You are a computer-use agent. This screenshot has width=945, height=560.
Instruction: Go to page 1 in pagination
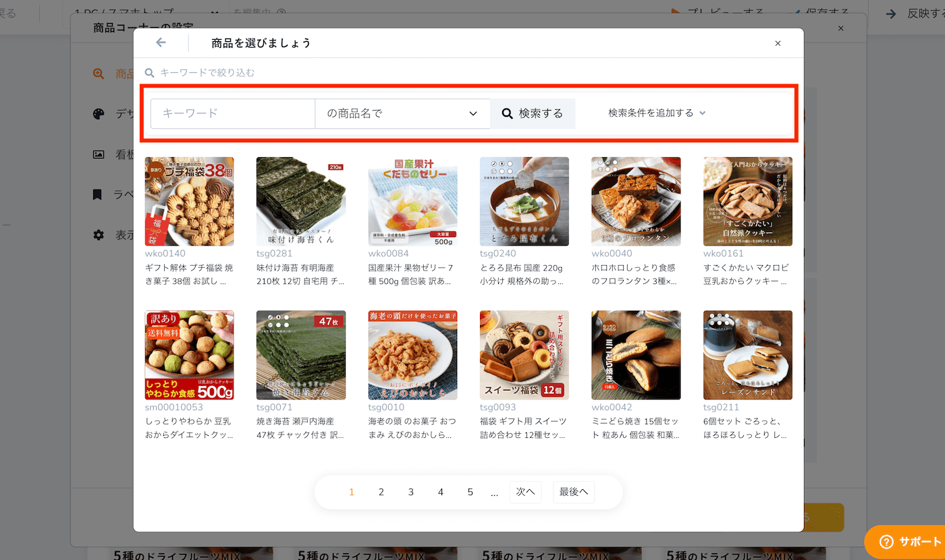pos(352,493)
